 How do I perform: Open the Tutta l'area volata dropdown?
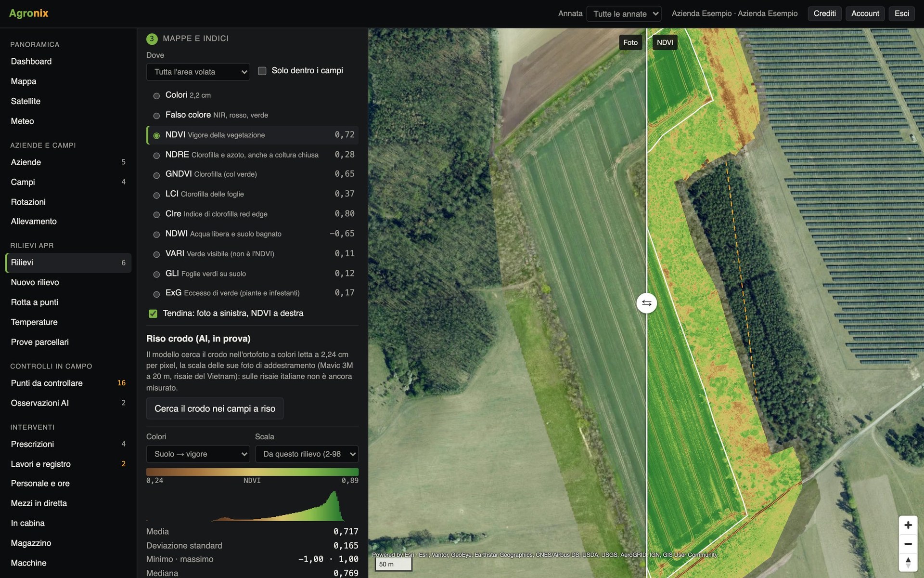pos(198,72)
